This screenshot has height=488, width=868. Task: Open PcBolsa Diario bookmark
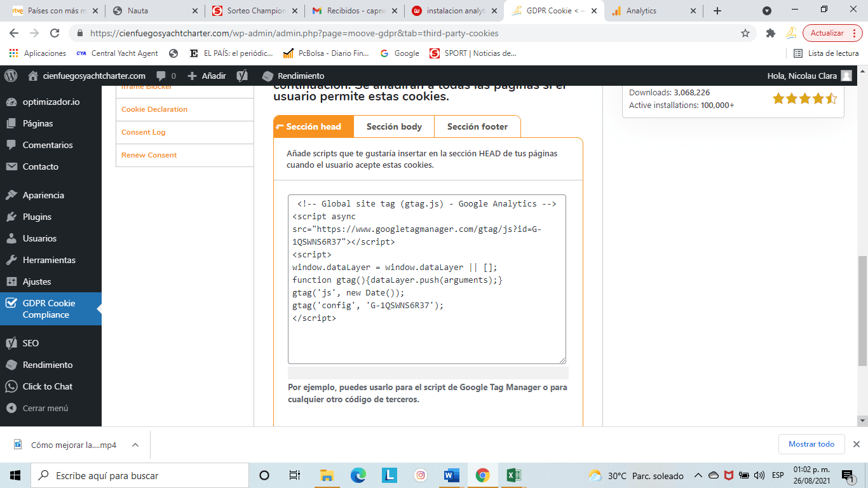coord(326,53)
